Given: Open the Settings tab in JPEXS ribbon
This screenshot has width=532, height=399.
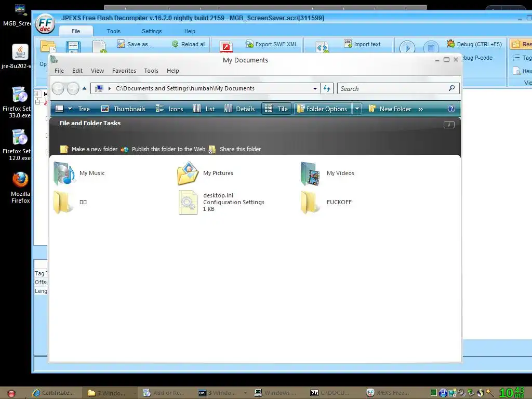Looking at the screenshot, I should point(152,31).
